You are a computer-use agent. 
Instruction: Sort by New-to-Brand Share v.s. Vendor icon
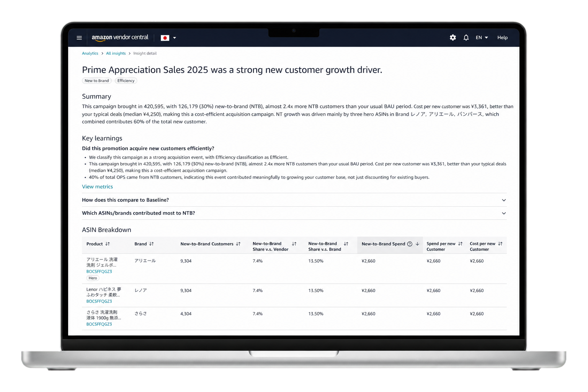click(294, 244)
